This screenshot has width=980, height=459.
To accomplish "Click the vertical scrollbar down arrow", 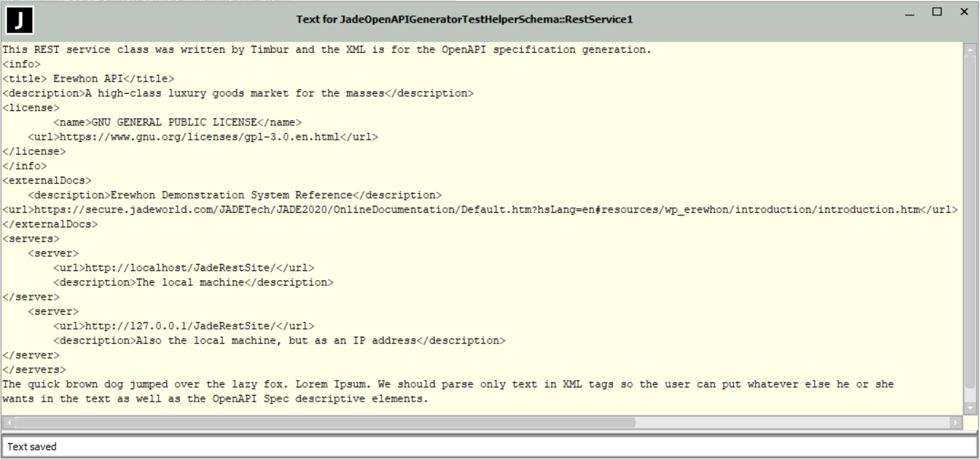I will 970,409.
